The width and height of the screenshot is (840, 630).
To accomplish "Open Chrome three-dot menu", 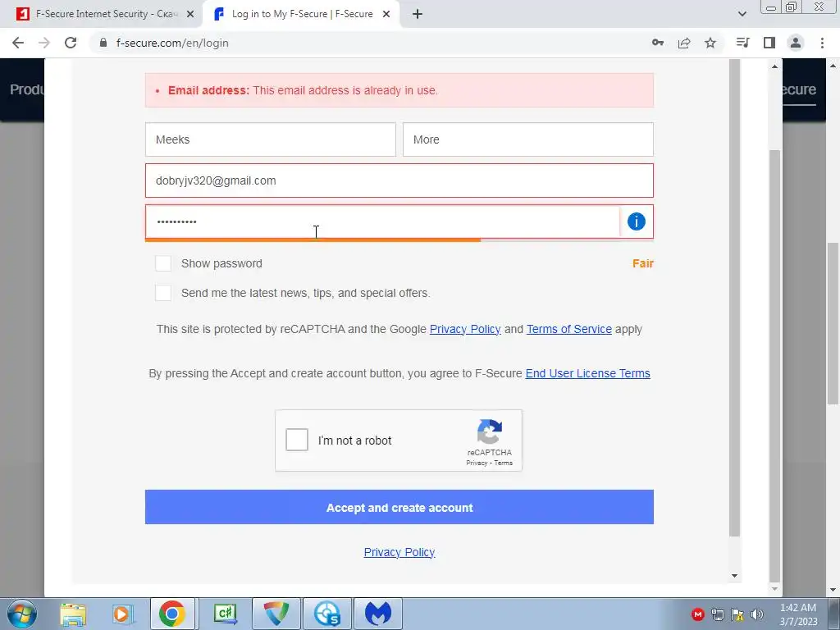I will [x=822, y=43].
